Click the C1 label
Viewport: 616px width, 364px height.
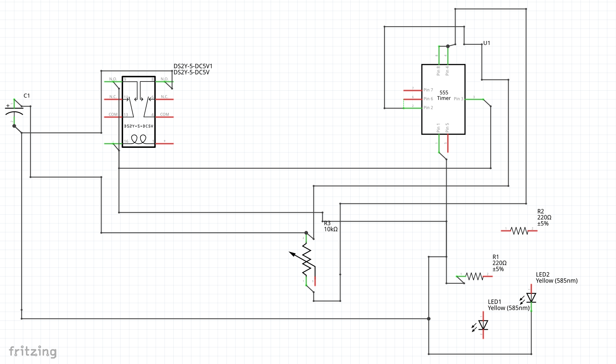pyautogui.click(x=27, y=96)
